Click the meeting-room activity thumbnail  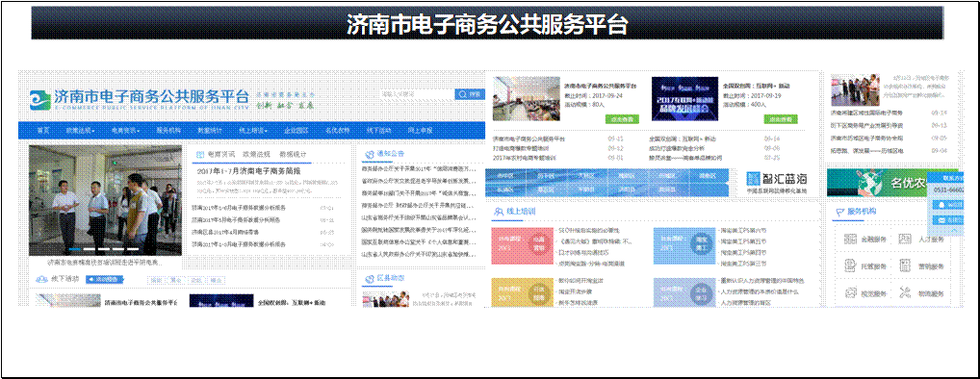(526, 99)
